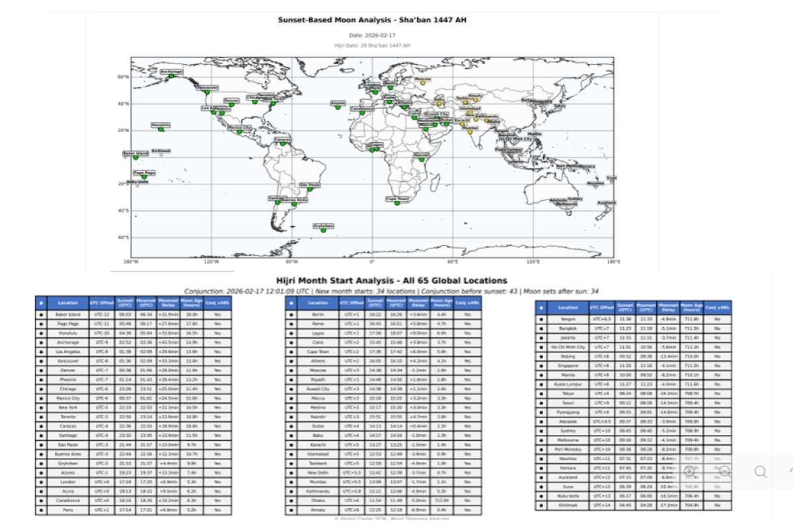
Task: Select the Anchorage marker on the map
Action: pyautogui.click(x=171, y=76)
